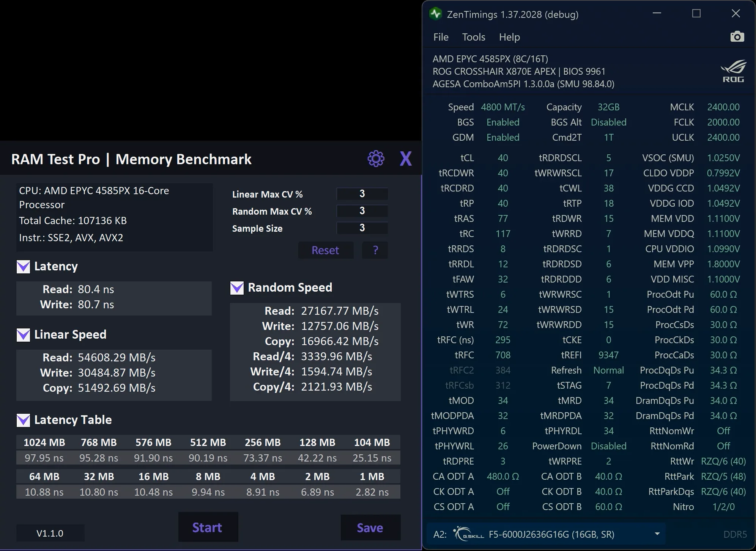Image resolution: width=756 pixels, height=551 pixels.
Task: Click the ZenTimings app icon in title bar
Action: pos(435,14)
